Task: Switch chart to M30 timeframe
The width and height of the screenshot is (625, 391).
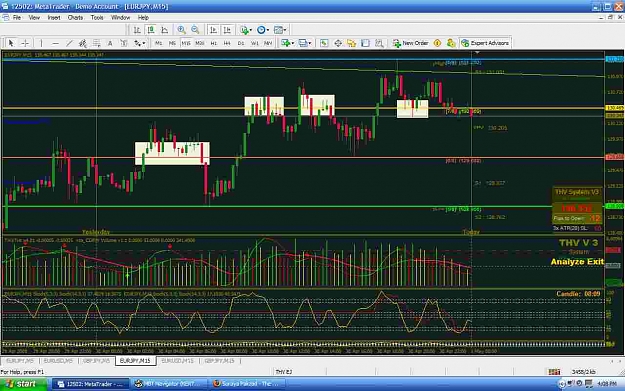Action: [200, 43]
